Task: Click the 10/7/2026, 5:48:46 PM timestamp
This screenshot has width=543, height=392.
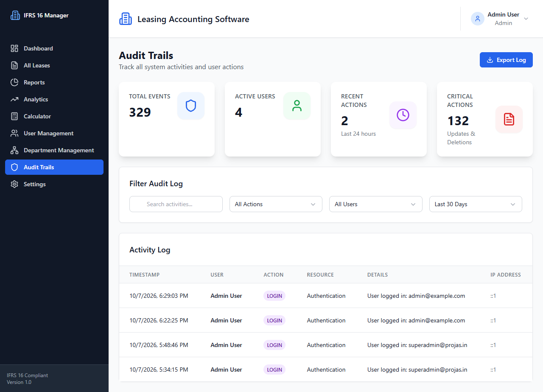Action: [x=159, y=345]
